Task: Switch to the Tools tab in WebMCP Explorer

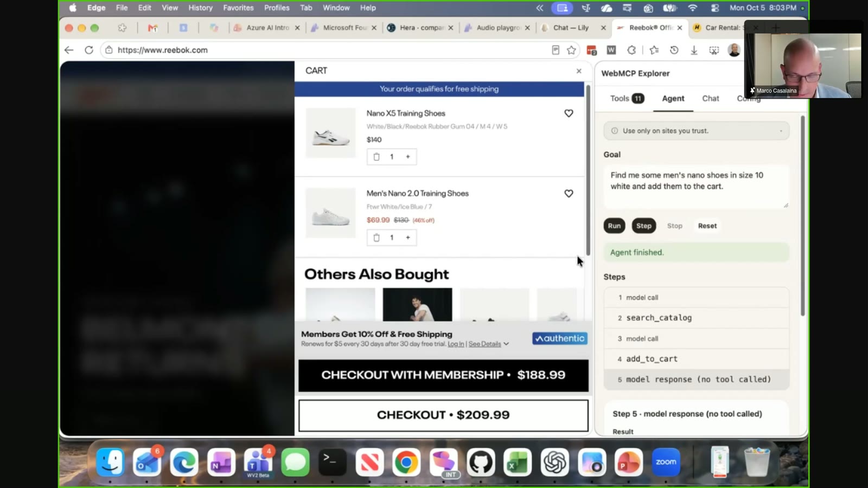Action: (627, 98)
